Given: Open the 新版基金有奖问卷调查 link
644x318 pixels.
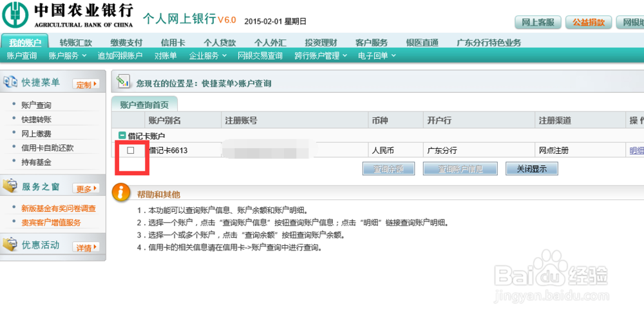Looking at the screenshot, I should 59,209.
